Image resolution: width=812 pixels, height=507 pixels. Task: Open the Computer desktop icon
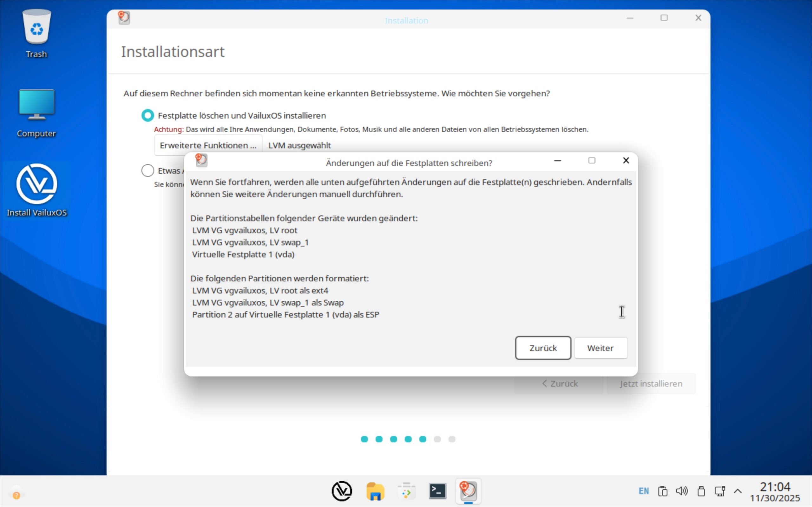coord(36,105)
